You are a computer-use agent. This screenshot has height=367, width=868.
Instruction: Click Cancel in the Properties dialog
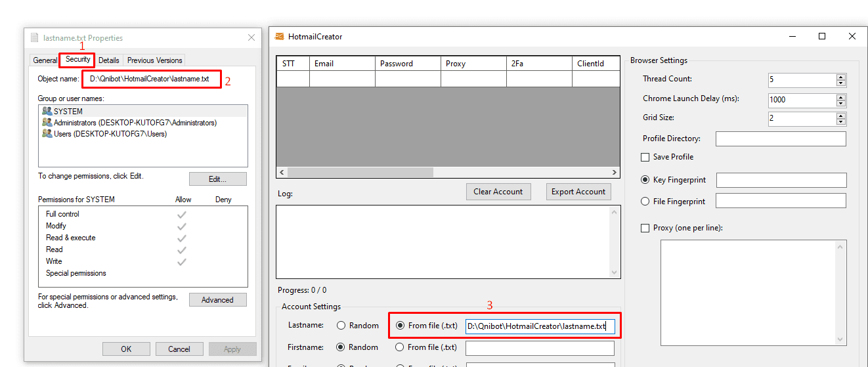[x=179, y=349]
